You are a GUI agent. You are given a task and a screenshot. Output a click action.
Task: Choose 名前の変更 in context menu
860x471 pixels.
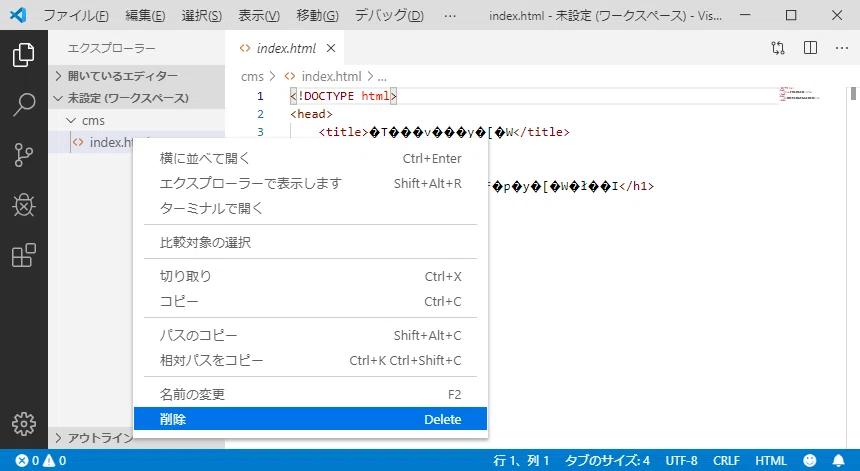(x=310, y=394)
